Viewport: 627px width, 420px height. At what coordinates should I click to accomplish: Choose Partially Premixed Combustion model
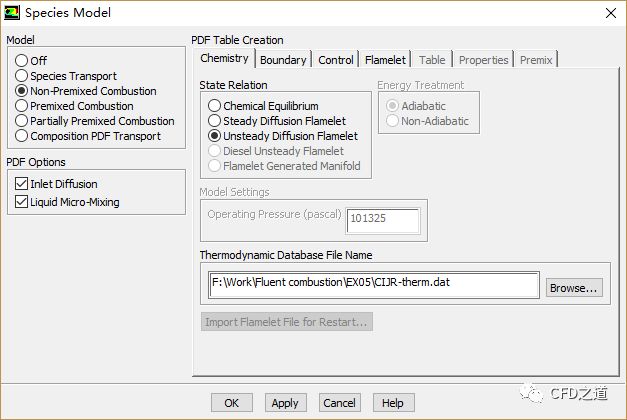[21, 121]
